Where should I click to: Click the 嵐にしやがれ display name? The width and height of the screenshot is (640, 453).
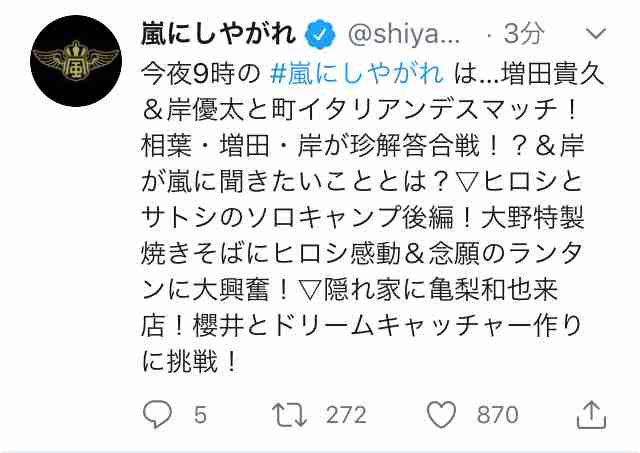[x=218, y=33]
